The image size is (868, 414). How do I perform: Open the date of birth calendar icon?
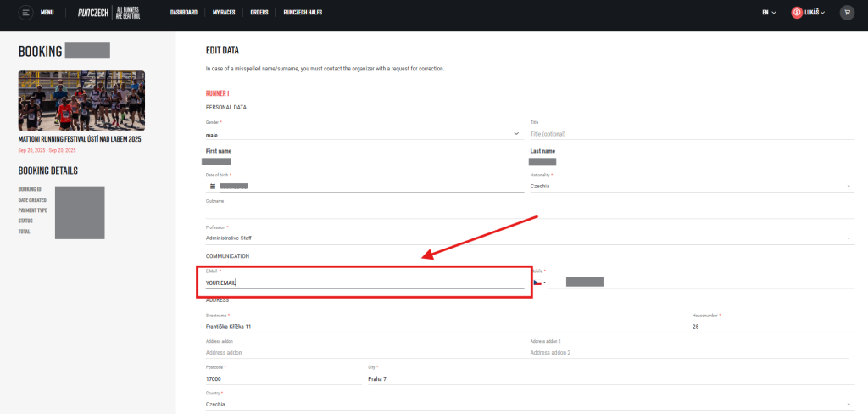point(213,187)
